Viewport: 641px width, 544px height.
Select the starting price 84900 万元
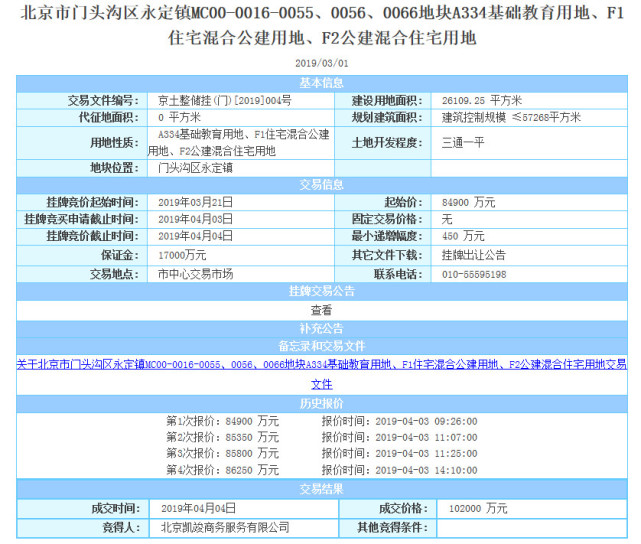[468, 202]
